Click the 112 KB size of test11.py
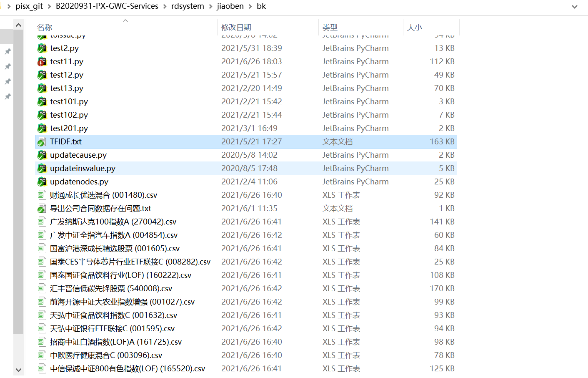The image size is (588, 378). 442,61
